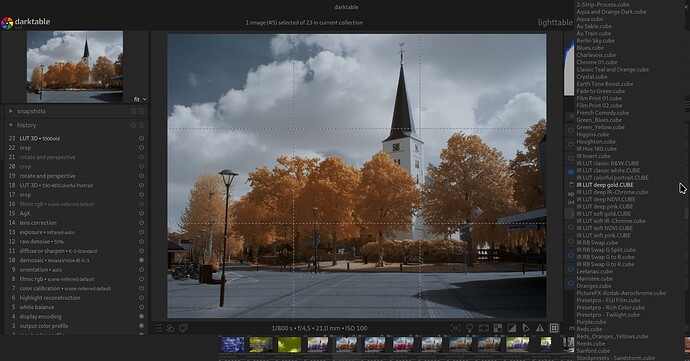Toggle power icon of AgX history item

(141, 213)
